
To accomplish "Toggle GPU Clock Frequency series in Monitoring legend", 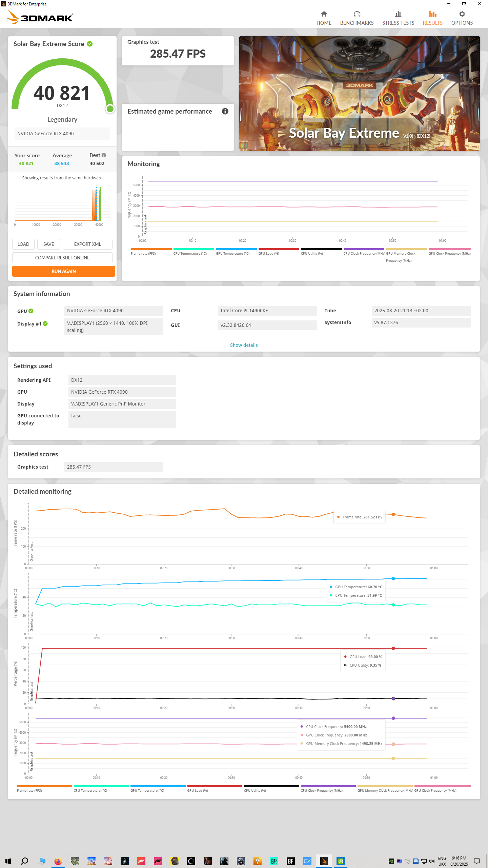I will (x=449, y=252).
